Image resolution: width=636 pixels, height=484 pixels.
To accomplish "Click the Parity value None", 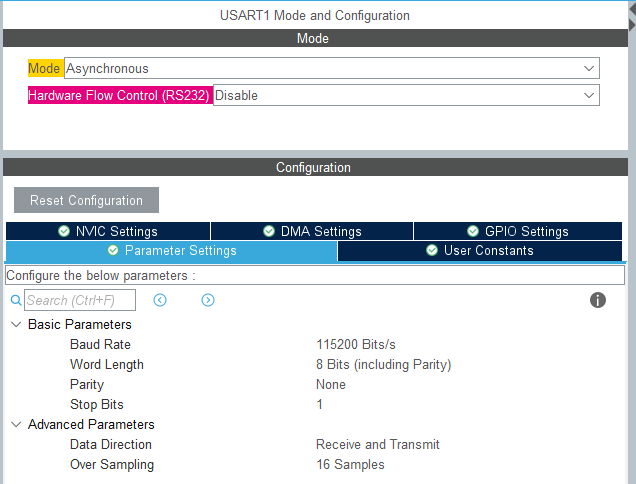I will (x=331, y=384).
